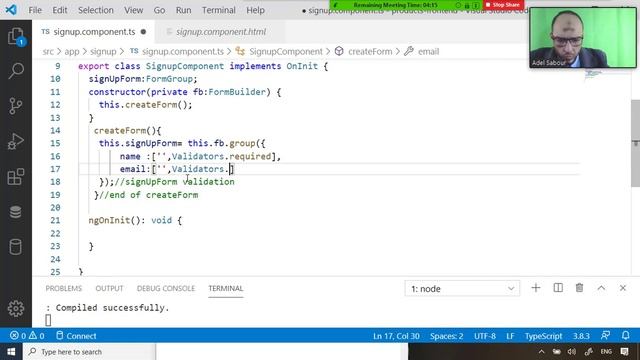This screenshot has width=640, height=360.
Task: Click 'ngOnInit(): void' on line 21
Action: point(130,220)
